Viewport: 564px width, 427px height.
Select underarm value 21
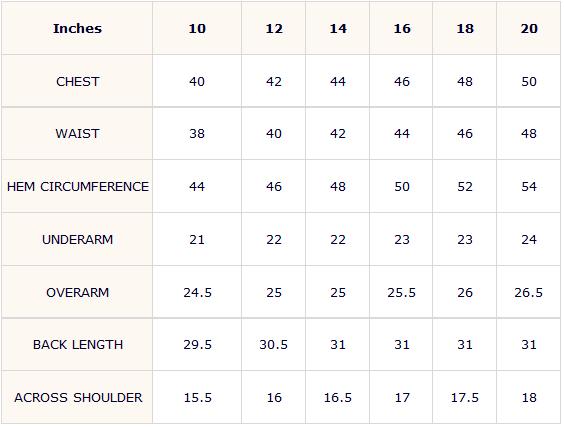tap(197, 240)
